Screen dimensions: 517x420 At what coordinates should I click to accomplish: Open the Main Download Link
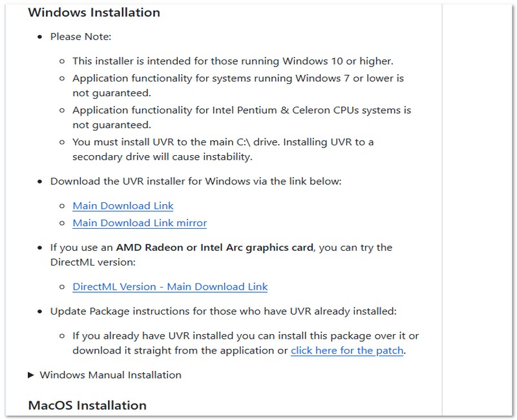pyautogui.click(x=123, y=205)
